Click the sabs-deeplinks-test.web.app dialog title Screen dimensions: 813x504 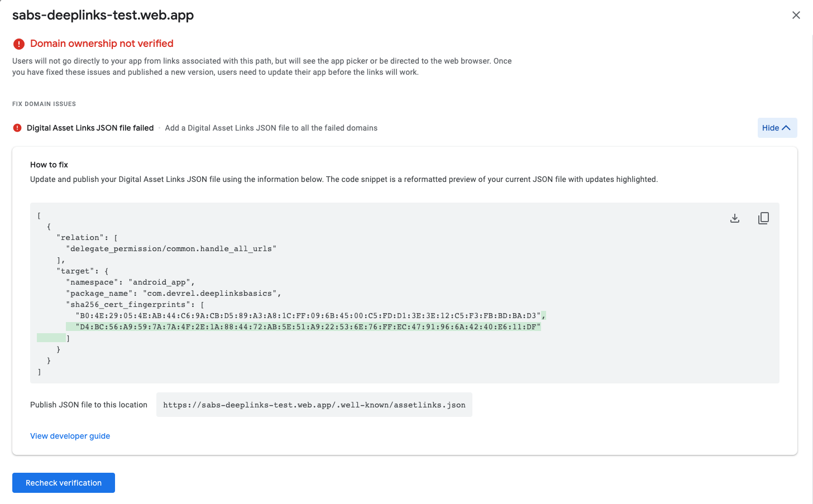tap(102, 15)
